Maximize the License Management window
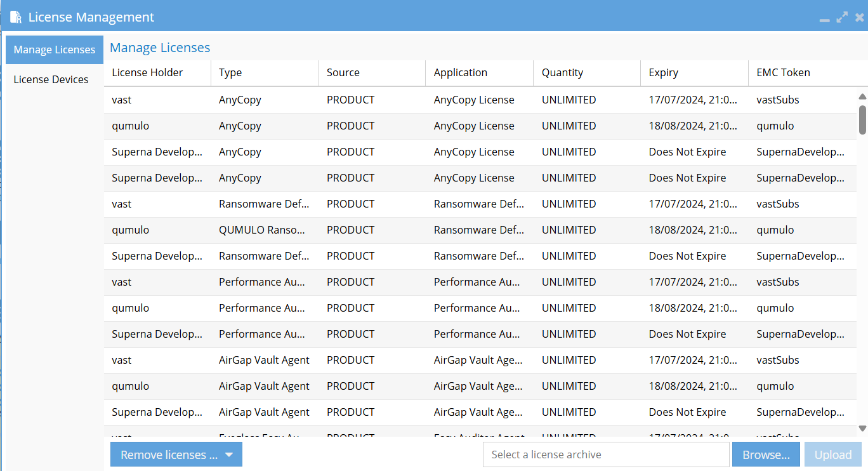Viewport: 868px width, 471px height. pyautogui.click(x=842, y=18)
